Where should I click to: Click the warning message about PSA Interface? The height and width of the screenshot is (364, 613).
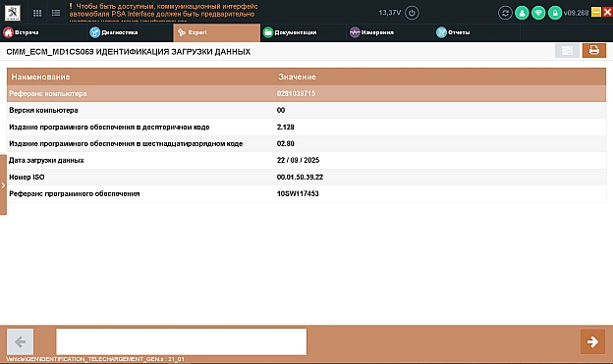(x=163, y=12)
